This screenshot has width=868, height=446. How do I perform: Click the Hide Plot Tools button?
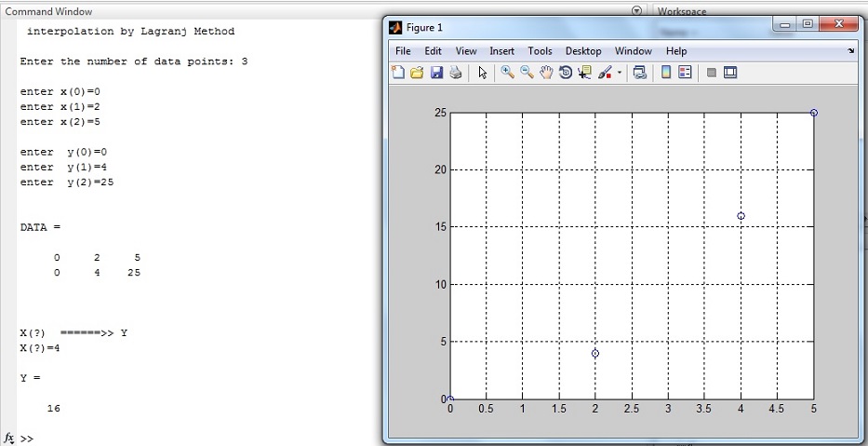(712, 73)
